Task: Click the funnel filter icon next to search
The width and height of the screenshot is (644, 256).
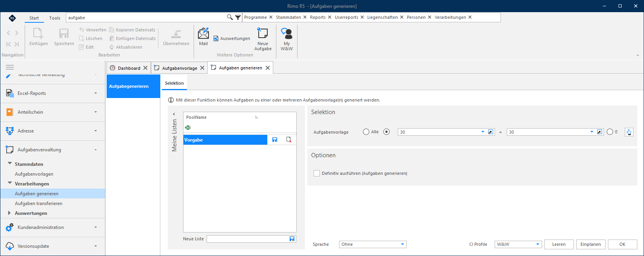Action: pyautogui.click(x=238, y=17)
